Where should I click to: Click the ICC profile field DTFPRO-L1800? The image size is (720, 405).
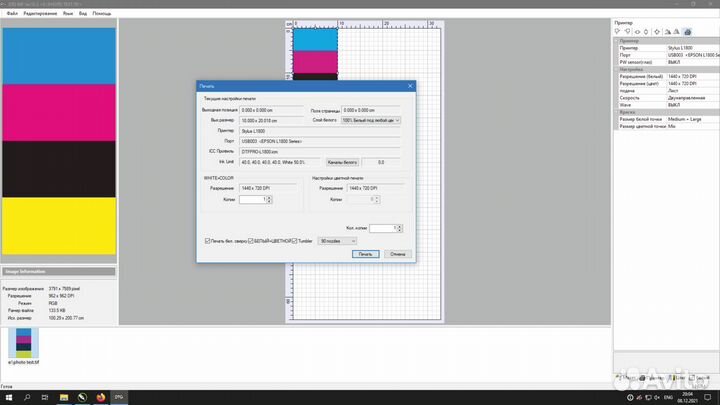(320, 152)
